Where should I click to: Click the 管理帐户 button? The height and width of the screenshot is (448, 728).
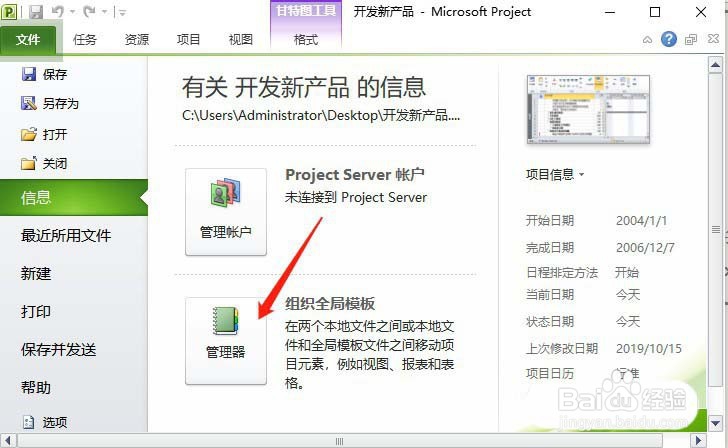(x=226, y=212)
